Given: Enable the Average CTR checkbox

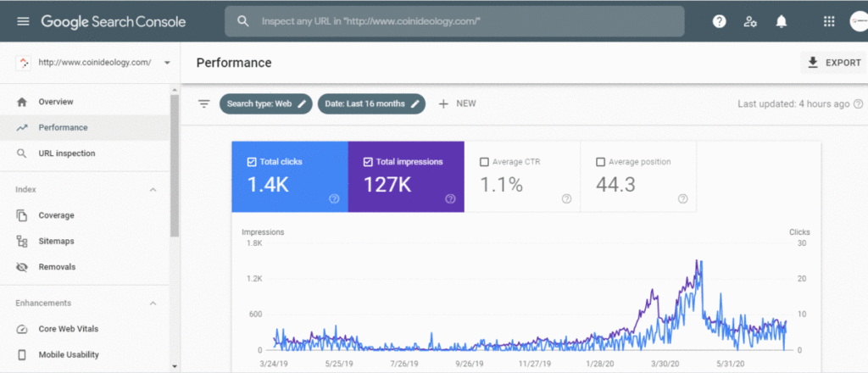Looking at the screenshot, I should click(x=484, y=162).
